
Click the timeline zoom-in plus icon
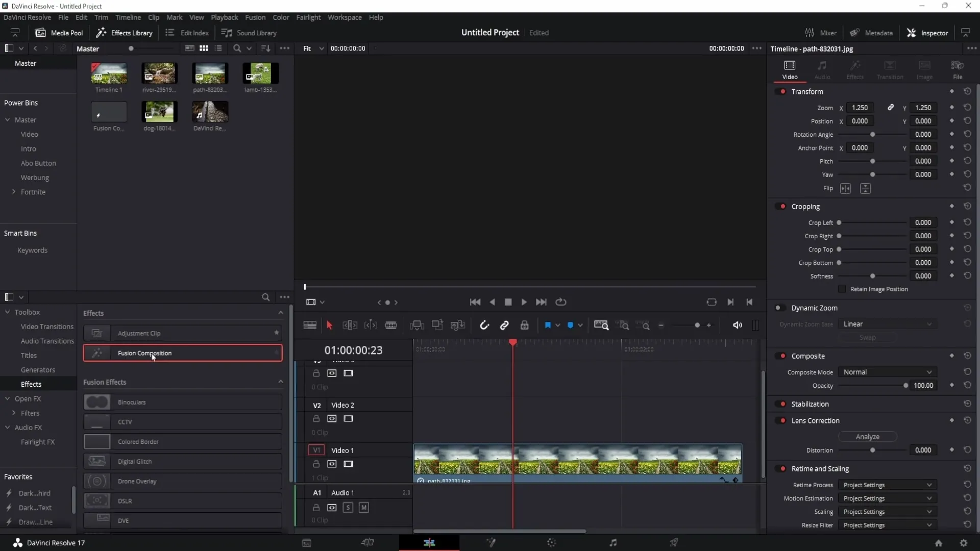708,325
